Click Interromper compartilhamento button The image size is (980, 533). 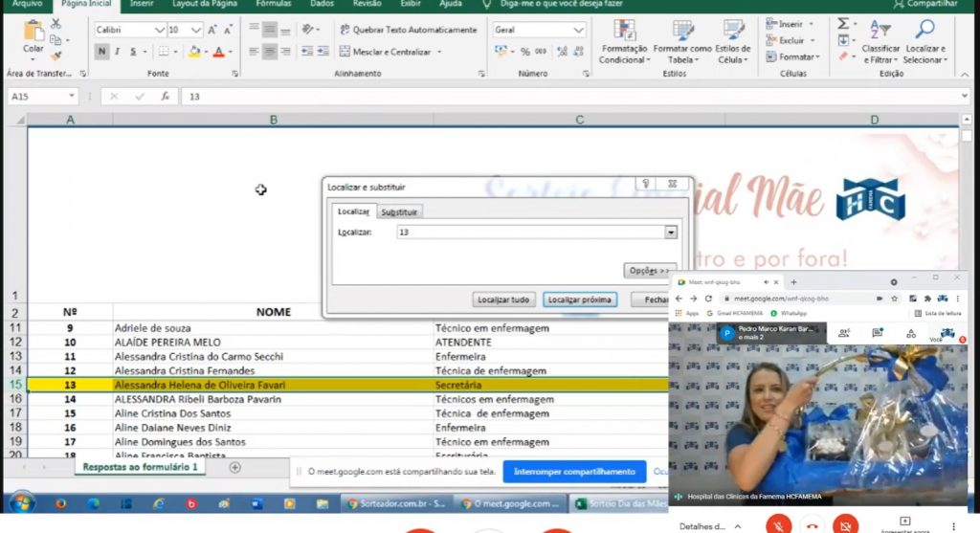pyautogui.click(x=573, y=471)
